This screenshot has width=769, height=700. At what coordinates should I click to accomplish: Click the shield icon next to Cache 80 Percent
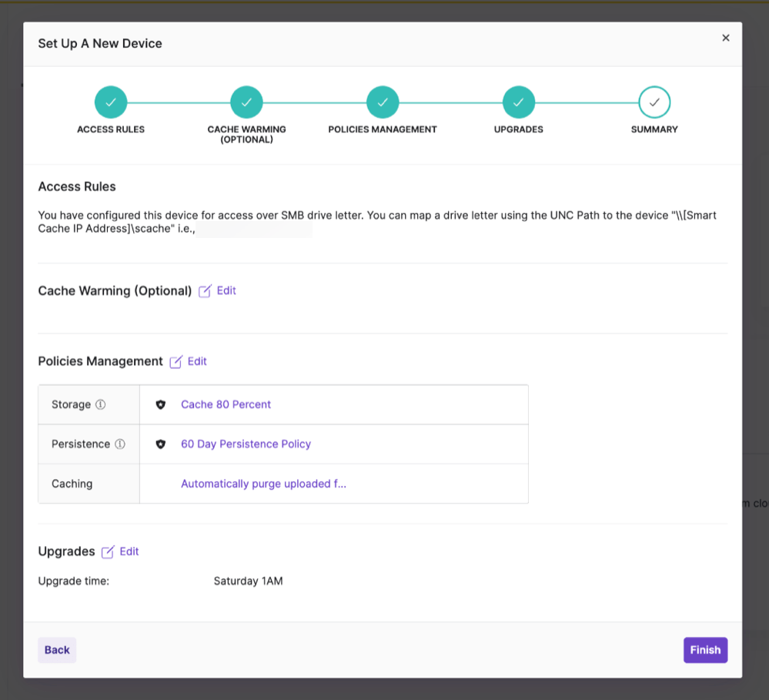161,404
